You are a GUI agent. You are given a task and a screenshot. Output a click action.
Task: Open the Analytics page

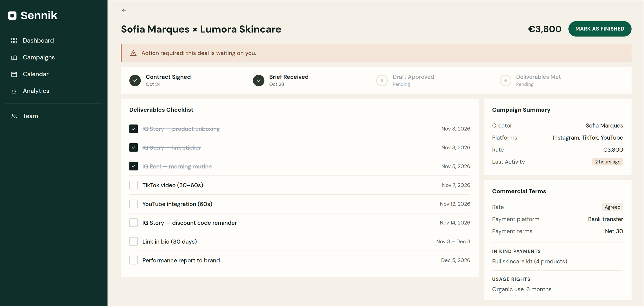pos(36,91)
